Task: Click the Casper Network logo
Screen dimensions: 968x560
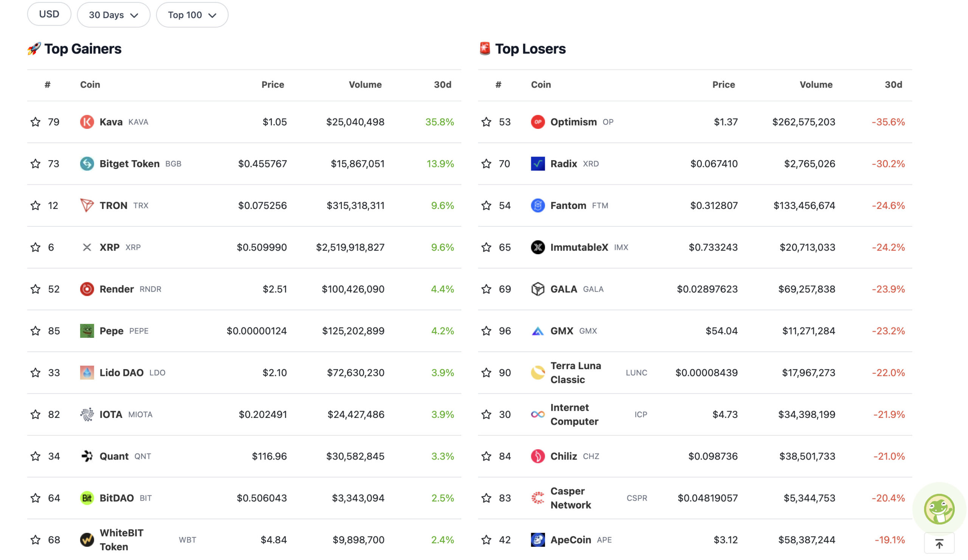Action: click(538, 498)
